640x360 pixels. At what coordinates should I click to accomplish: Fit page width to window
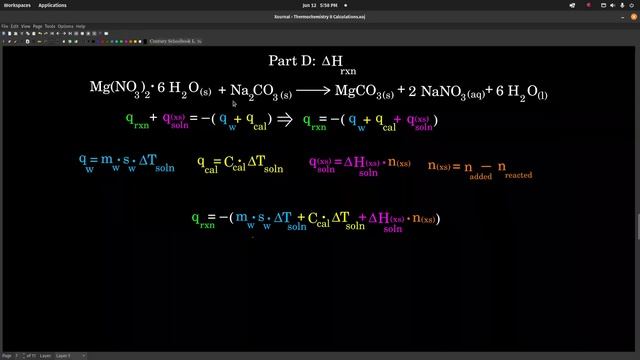[x=82, y=33]
